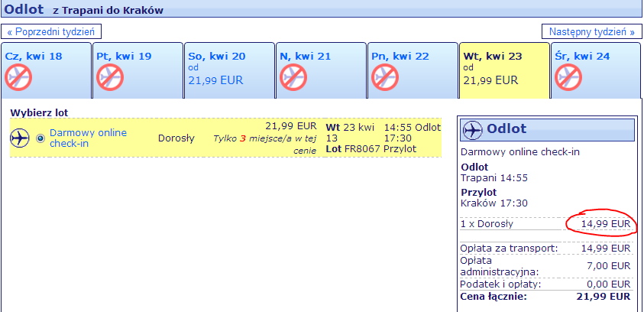The image size is (644, 312).
Task: Open the So, kwi 20 date tab
Action: pos(229,70)
